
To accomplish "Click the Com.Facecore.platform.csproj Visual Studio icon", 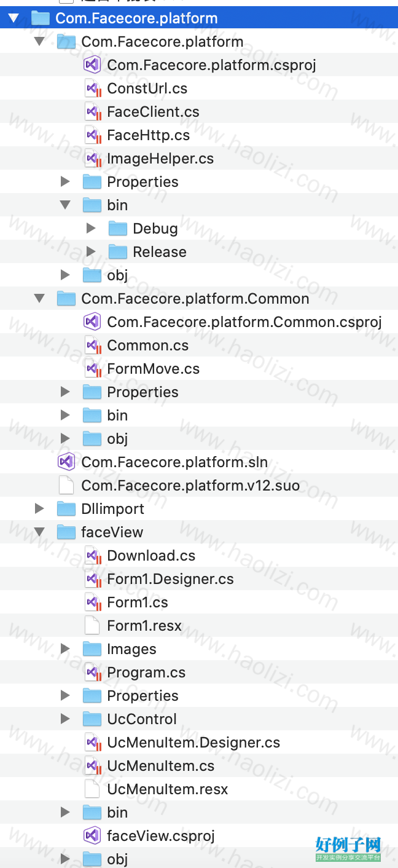I will 92,65.
